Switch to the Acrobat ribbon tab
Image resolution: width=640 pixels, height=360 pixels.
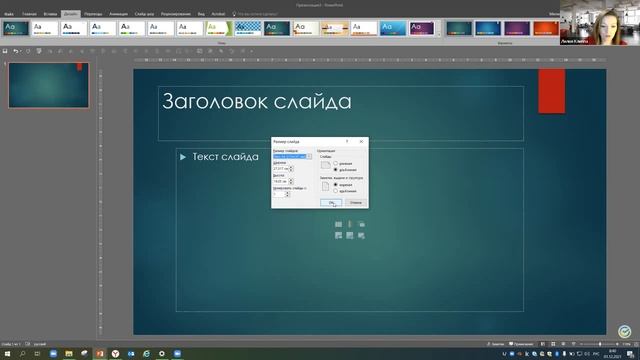point(218,14)
